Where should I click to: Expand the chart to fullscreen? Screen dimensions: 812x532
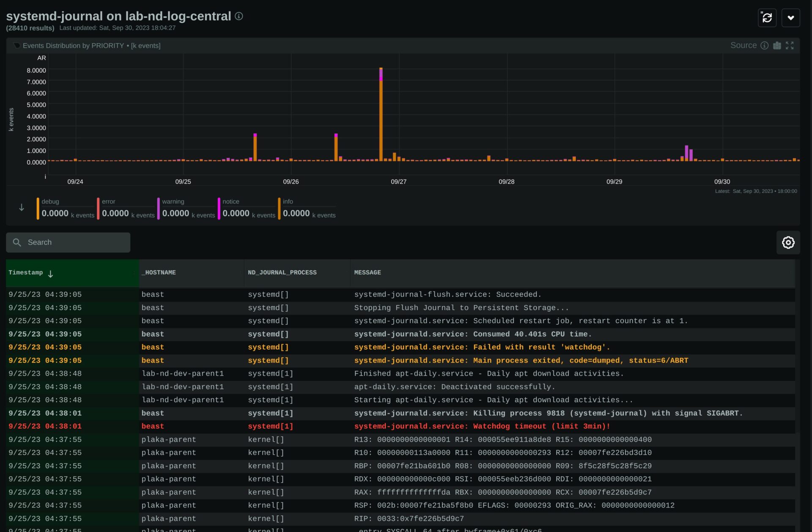790,45
